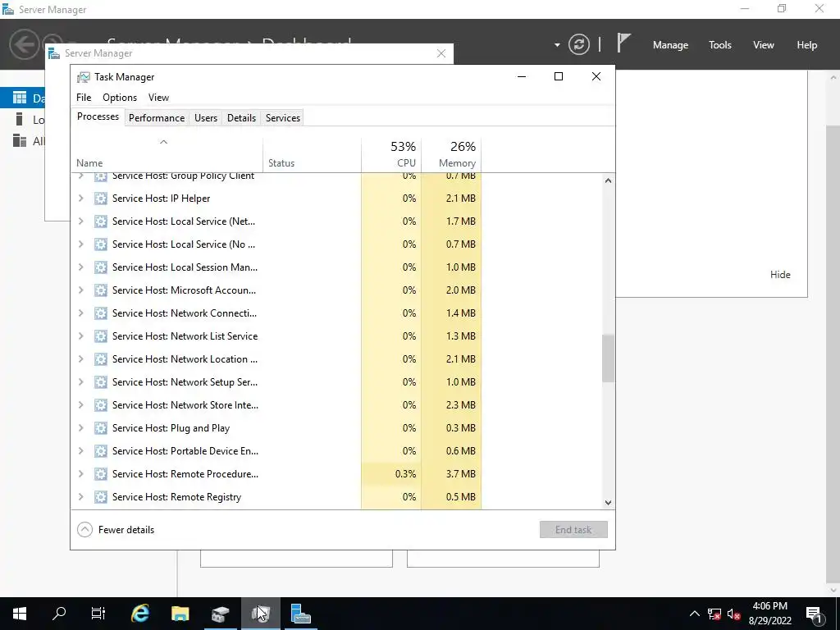Open taskbar search
Viewport: 840px width, 630px height.
click(x=59, y=614)
